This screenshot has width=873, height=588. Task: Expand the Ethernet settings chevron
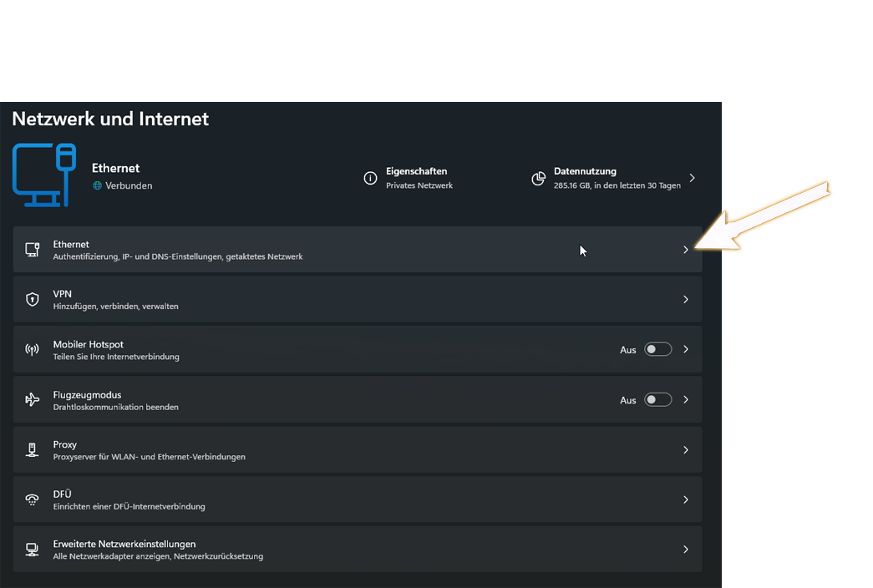point(685,249)
